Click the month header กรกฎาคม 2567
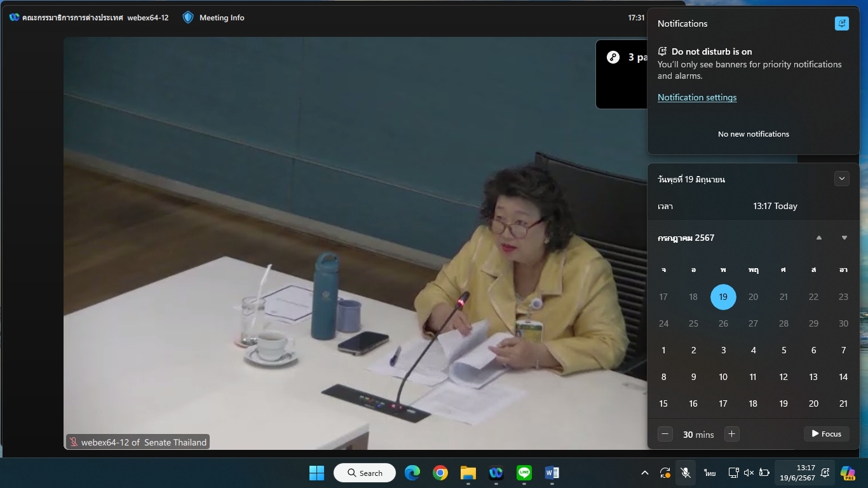 (686, 238)
